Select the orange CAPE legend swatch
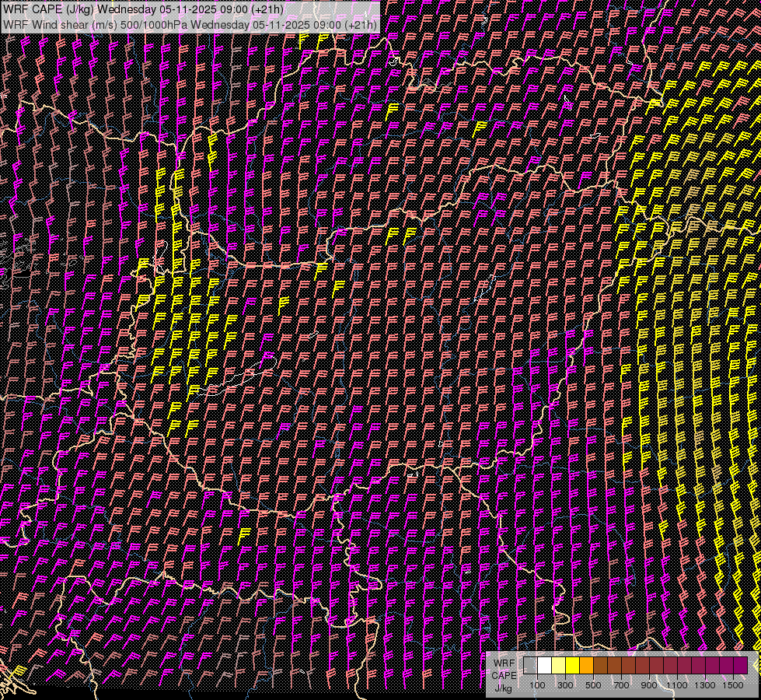 coord(586,666)
